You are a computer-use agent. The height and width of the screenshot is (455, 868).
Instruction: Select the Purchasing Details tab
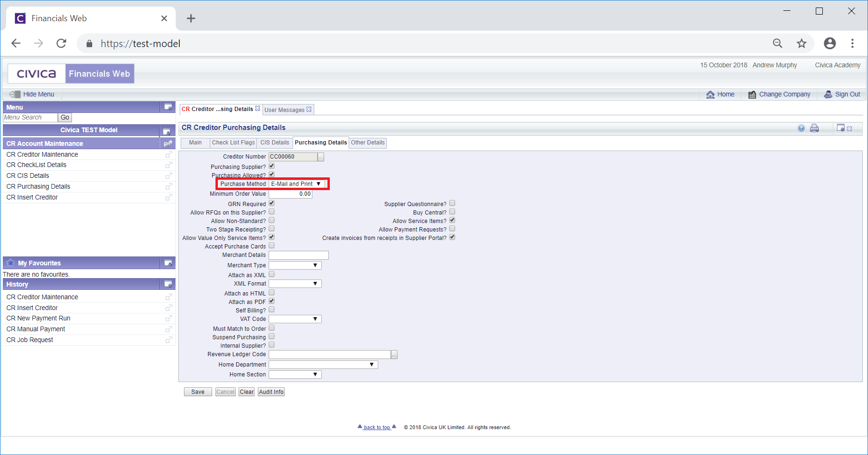pos(321,143)
